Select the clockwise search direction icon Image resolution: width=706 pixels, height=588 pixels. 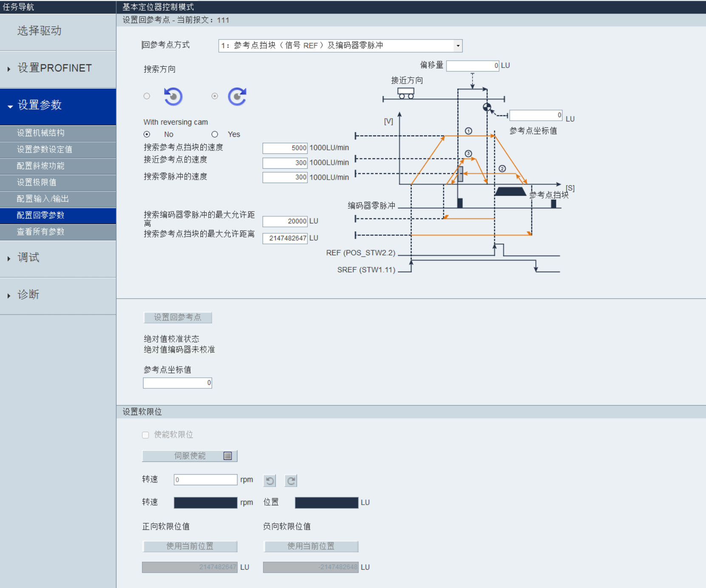tap(237, 96)
